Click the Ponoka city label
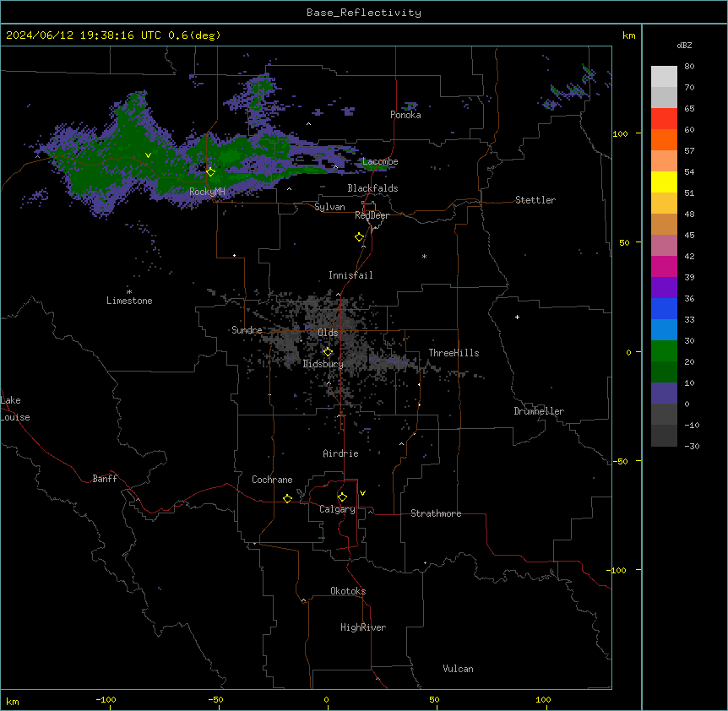 pyautogui.click(x=405, y=115)
